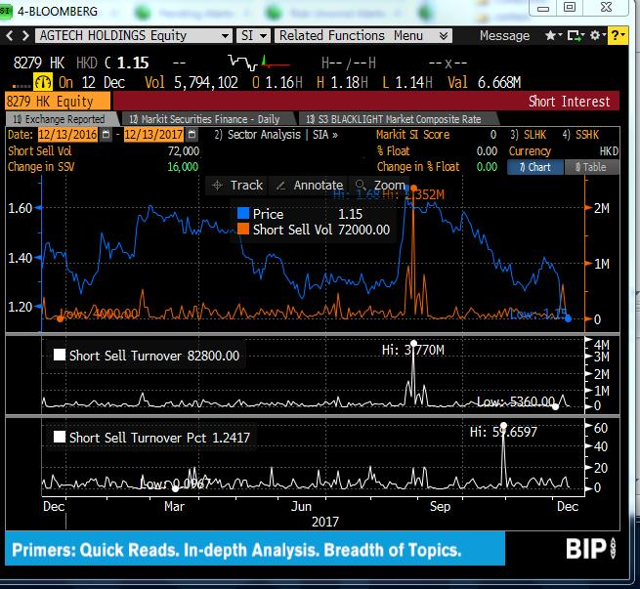Viewport: 640px width, 589px height.
Task: Open the AGTECH HOLDINGS Equity dropdown
Action: coord(225,36)
